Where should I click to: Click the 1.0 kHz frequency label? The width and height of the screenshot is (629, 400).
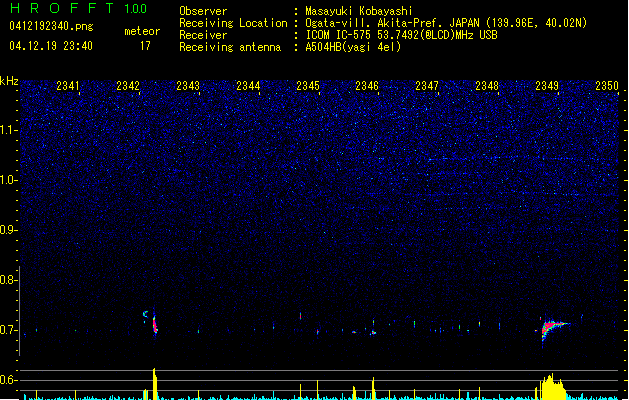(8, 180)
